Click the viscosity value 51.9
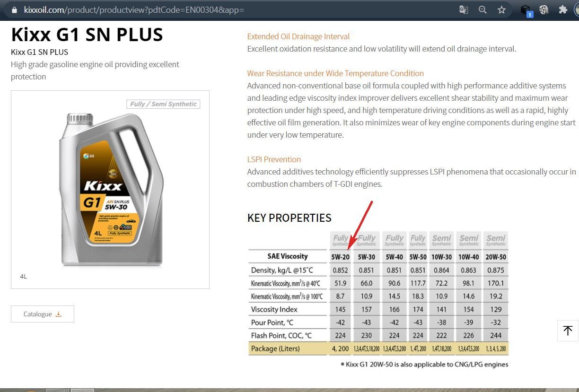 (x=340, y=283)
